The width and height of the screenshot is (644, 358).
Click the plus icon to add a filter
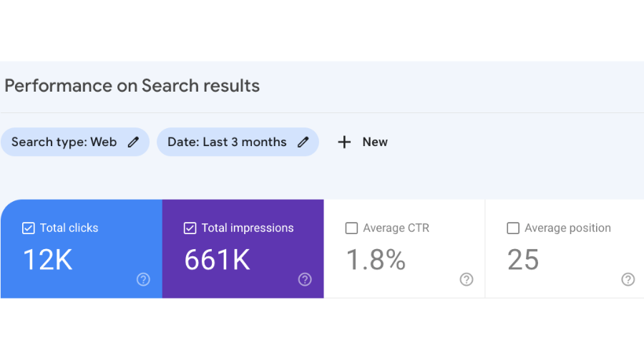point(344,142)
